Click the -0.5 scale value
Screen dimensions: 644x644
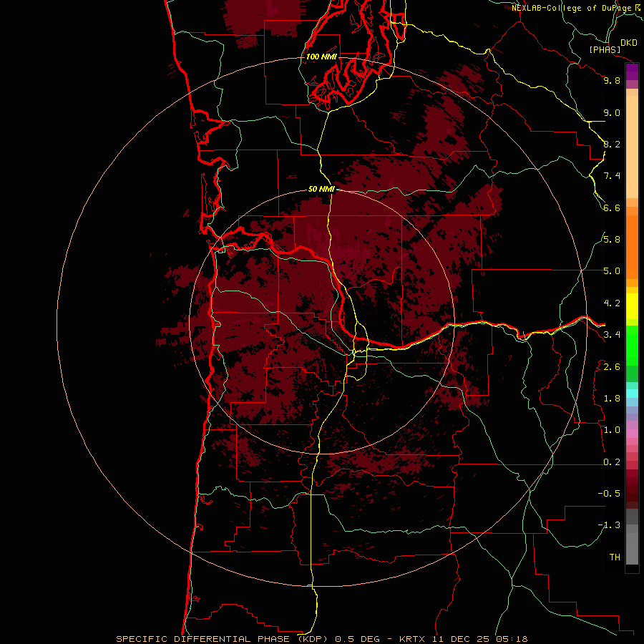(609, 494)
